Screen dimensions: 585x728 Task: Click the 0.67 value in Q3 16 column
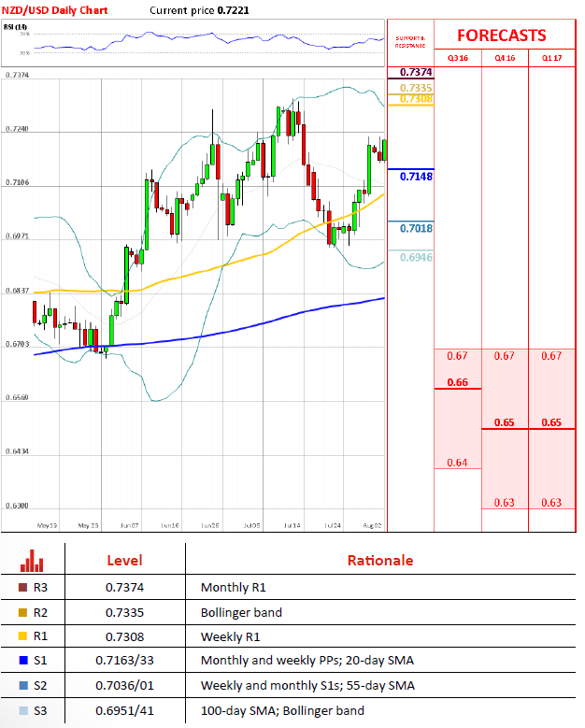pyautogui.click(x=457, y=356)
